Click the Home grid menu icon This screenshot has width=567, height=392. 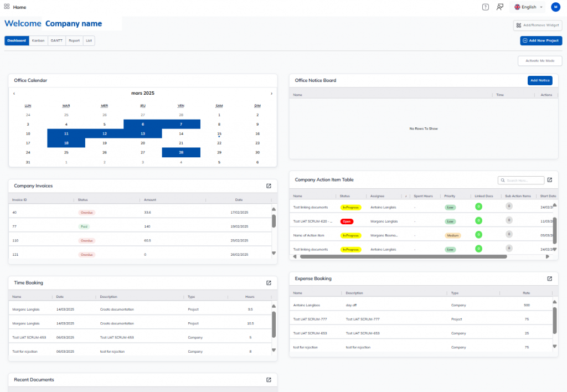(7, 7)
